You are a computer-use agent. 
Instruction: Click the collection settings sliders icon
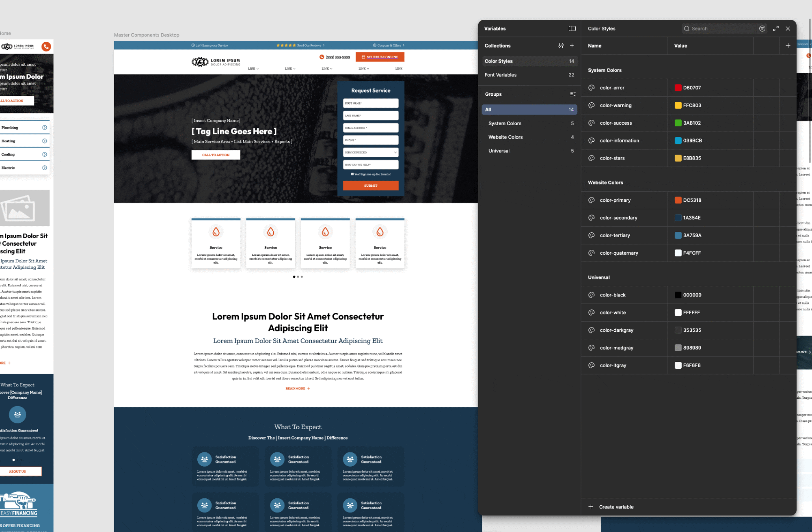561,46
